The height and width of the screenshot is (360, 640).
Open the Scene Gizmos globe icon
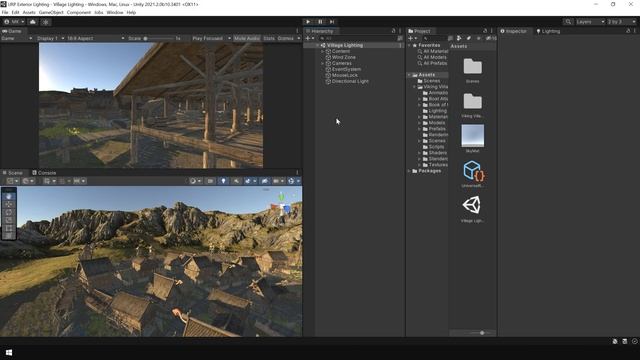(291, 181)
